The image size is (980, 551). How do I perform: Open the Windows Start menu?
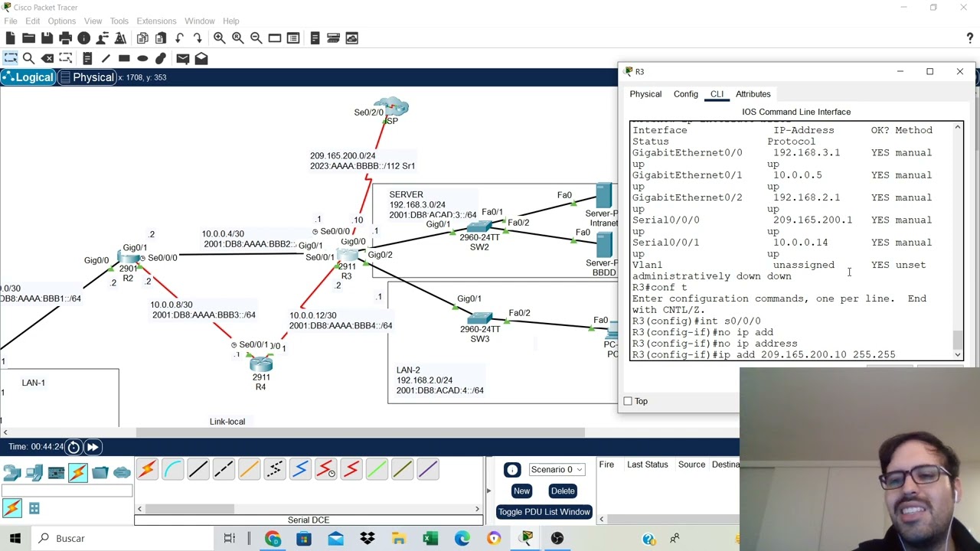[15, 538]
